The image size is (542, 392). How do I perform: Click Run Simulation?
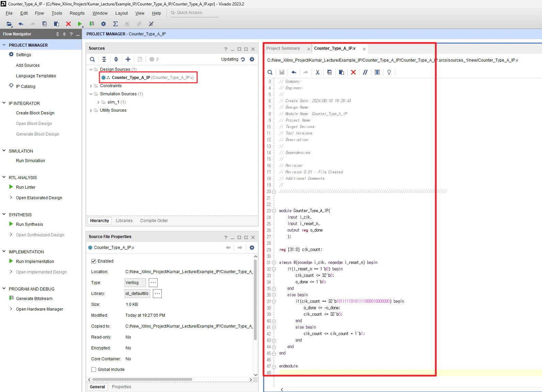[30, 161]
